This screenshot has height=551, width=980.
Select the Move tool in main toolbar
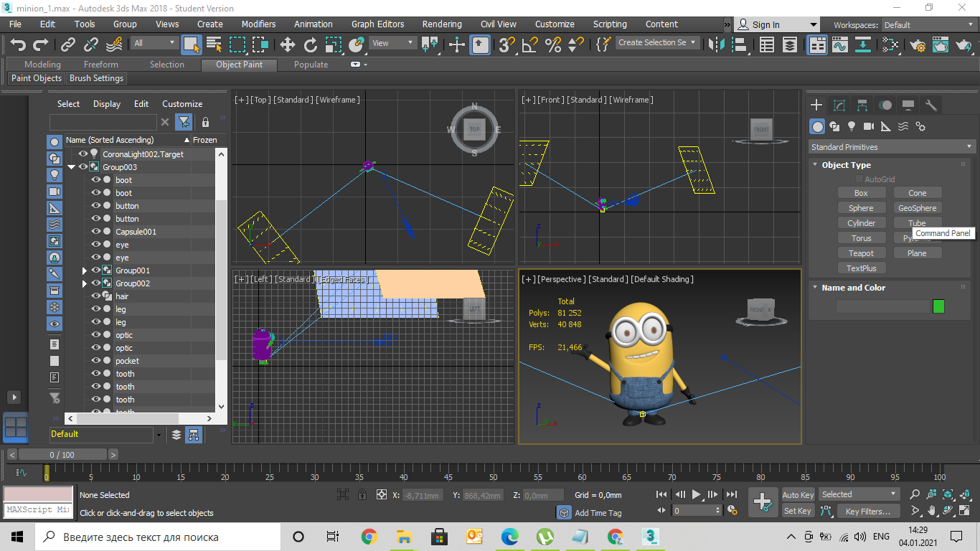(x=288, y=45)
